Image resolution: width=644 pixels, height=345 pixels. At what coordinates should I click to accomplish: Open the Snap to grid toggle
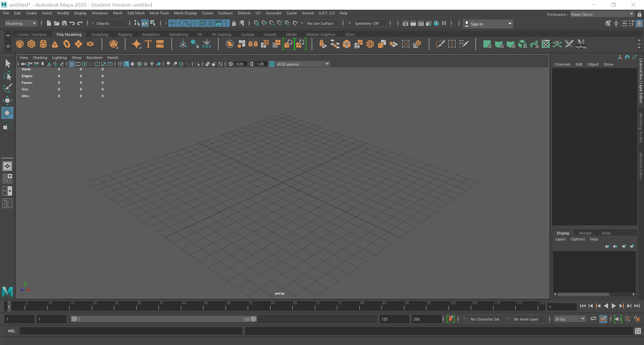257,23
